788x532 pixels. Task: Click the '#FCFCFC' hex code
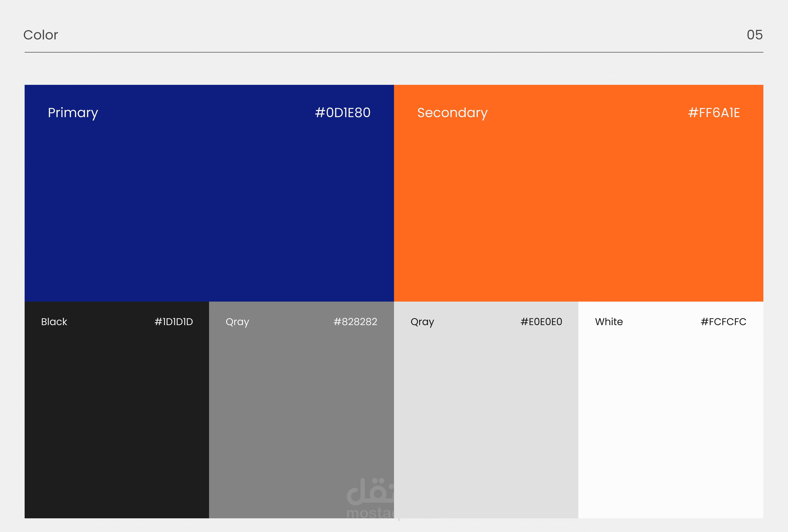[x=724, y=322]
